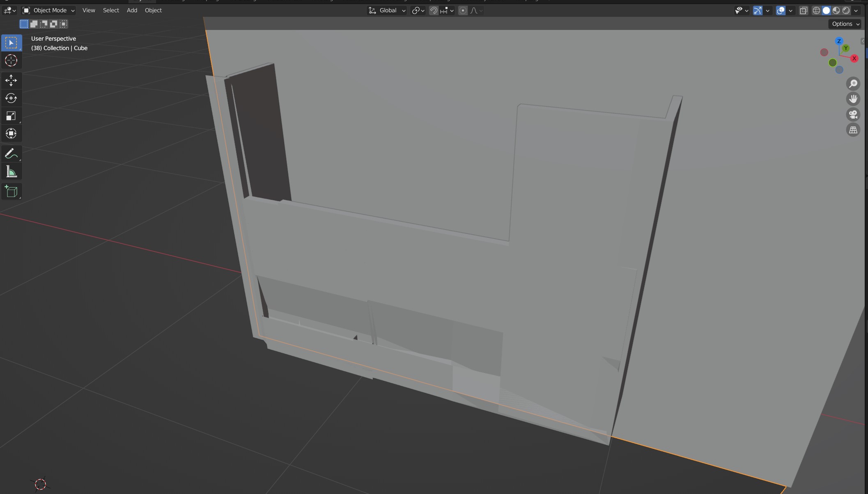Click the camera view icon
This screenshot has width=868, height=494.
pos(853,114)
